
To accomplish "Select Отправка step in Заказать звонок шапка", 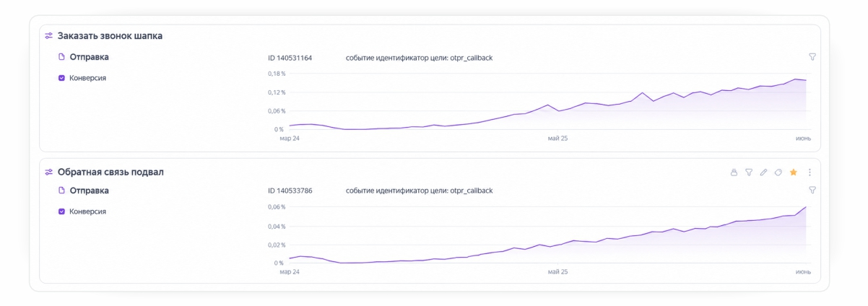I will click(x=89, y=57).
